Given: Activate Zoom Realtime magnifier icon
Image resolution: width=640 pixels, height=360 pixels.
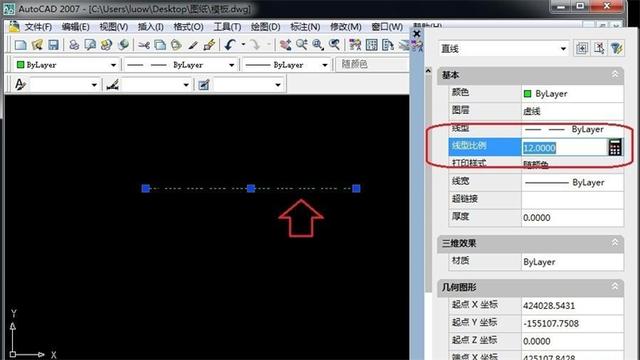Looking at the screenshot, I should tap(302, 44).
